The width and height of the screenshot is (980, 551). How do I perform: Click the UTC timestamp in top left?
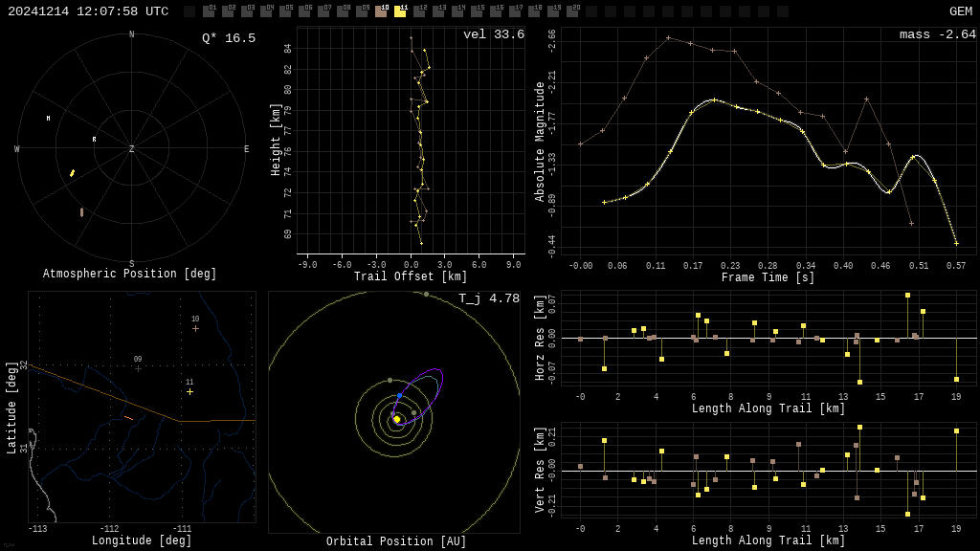pos(88,11)
